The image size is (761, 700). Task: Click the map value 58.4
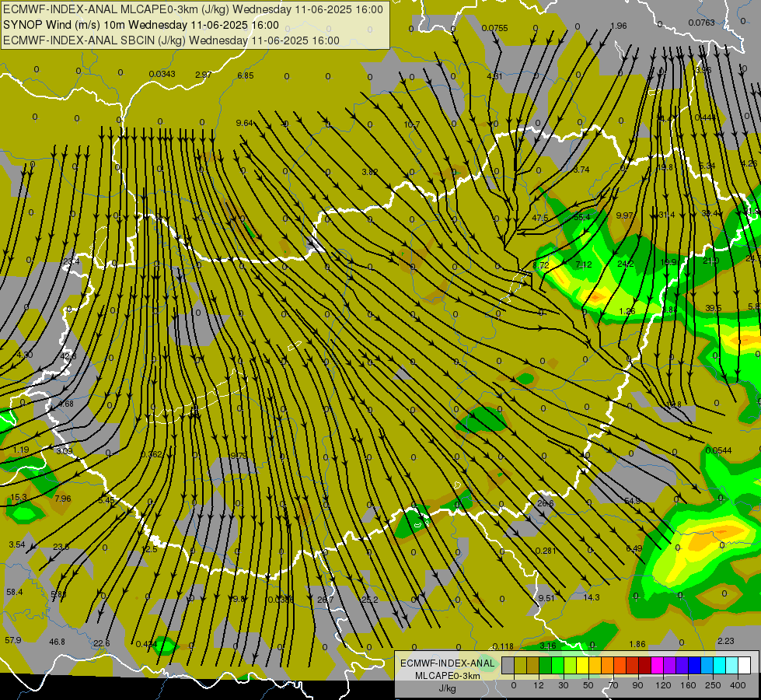(x=15, y=592)
